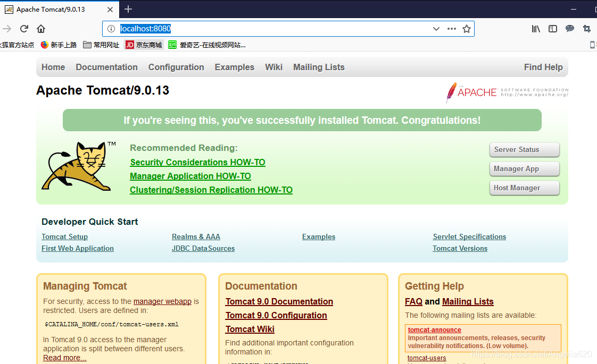Click Find Help in navigation bar

pos(543,67)
